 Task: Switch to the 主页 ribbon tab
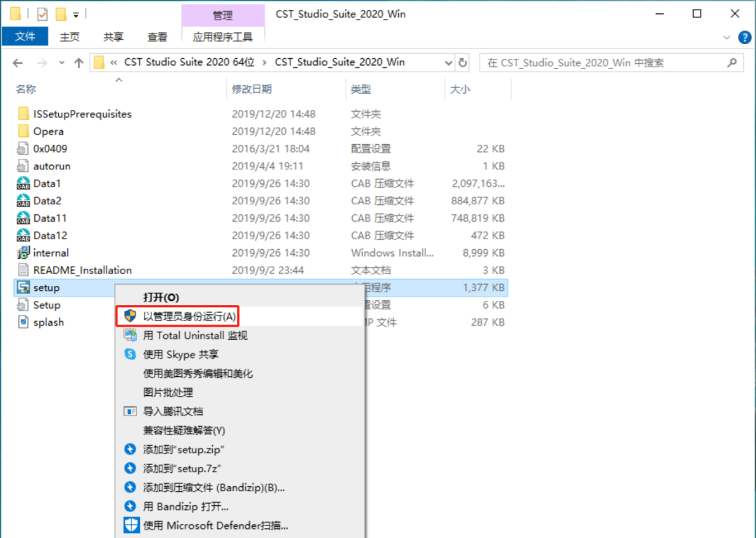(69, 37)
